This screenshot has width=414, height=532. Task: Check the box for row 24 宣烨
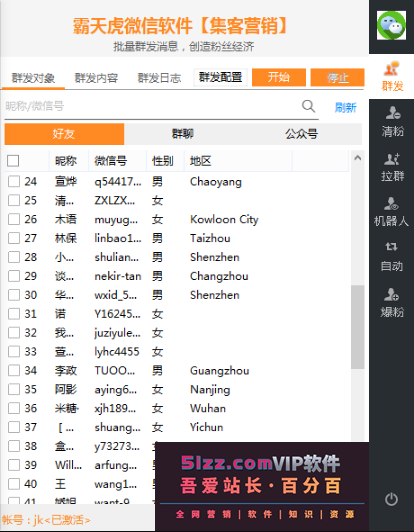pyautogui.click(x=14, y=182)
